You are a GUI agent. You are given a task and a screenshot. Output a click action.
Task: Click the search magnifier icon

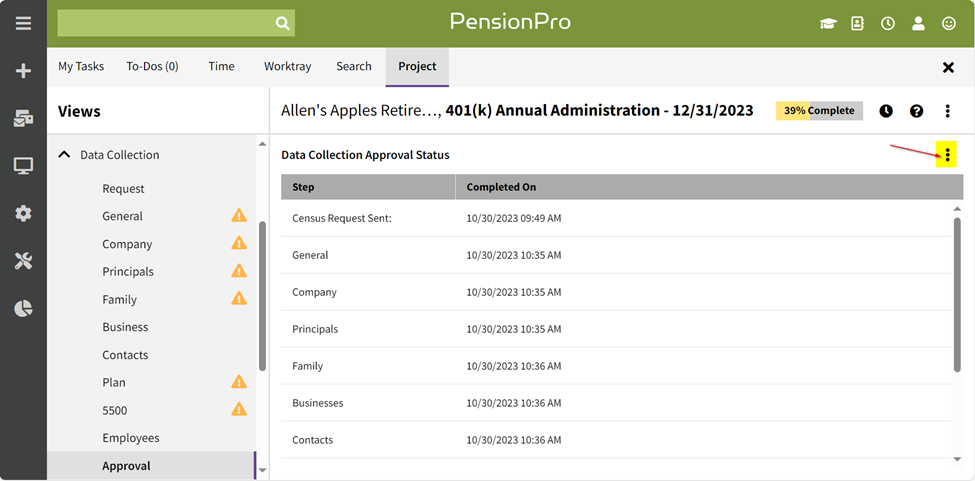(x=282, y=24)
